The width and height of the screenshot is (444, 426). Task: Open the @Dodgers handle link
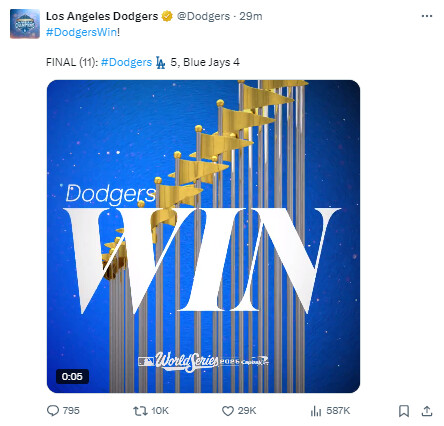click(x=203, y=16)
